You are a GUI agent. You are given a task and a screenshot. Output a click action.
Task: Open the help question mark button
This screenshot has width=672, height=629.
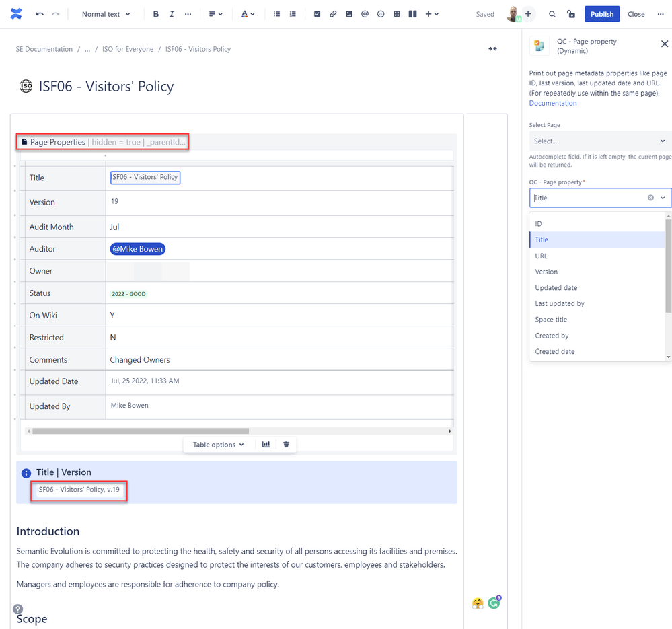coord(18,609)
